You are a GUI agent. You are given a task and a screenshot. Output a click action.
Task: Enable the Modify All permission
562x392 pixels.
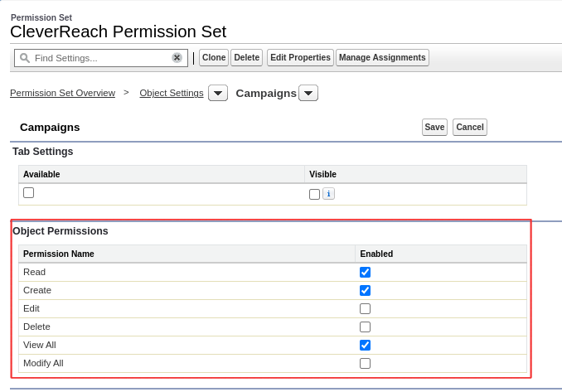365,364
